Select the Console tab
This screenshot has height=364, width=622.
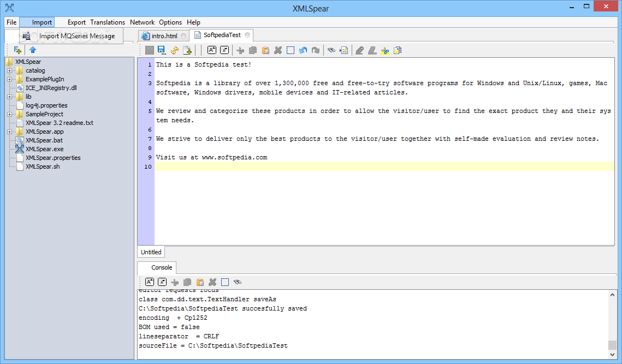pyautogui.click(x=157, y=267)
